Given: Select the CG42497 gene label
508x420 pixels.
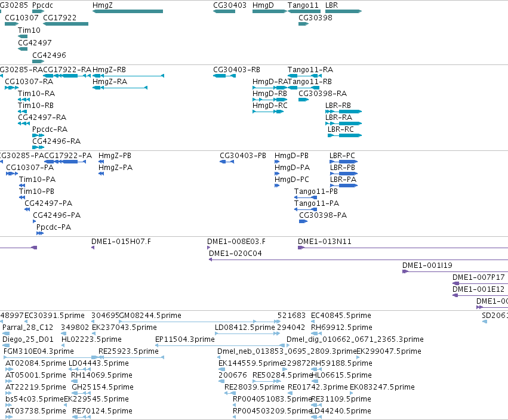Looking at the screenshot, I should [35, 43].
